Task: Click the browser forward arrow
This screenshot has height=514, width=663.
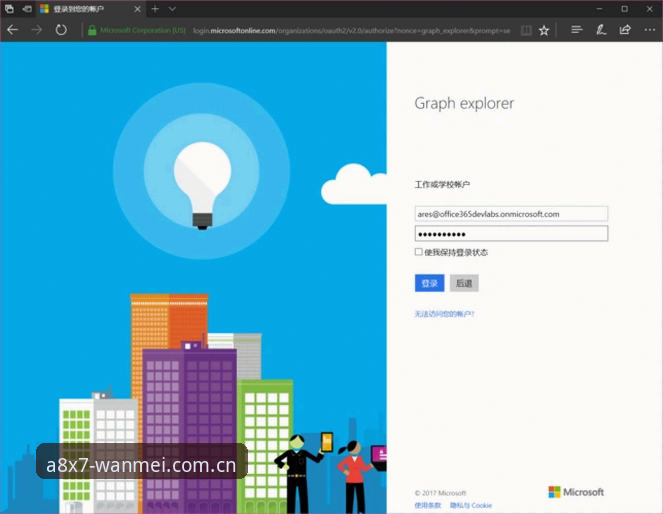Action: click(37, 30)
